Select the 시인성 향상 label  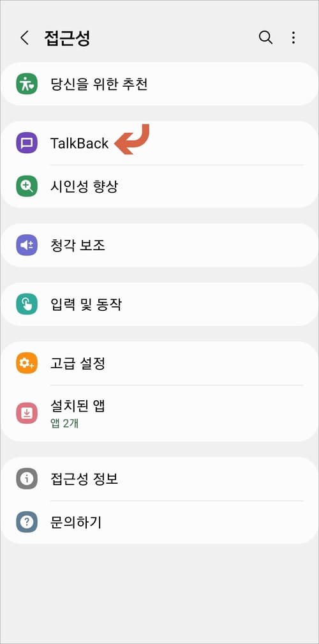tap(84, 186)
